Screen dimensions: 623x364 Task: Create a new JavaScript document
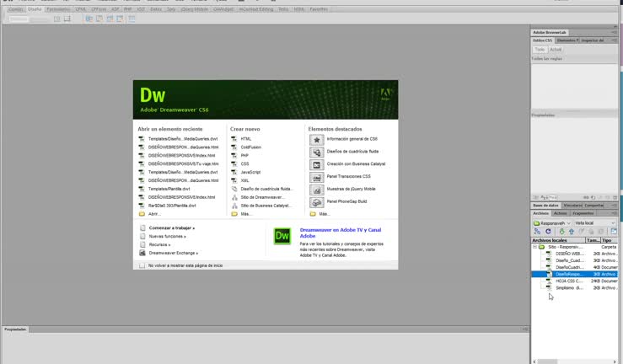pyautogui.click(x=250, y=172)
